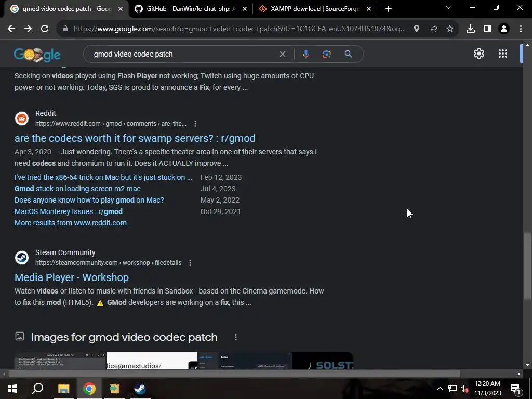This screenshot has width=532, height=399.
Task: Open the first image result thumbnail
Action: [x=60, y=361]
